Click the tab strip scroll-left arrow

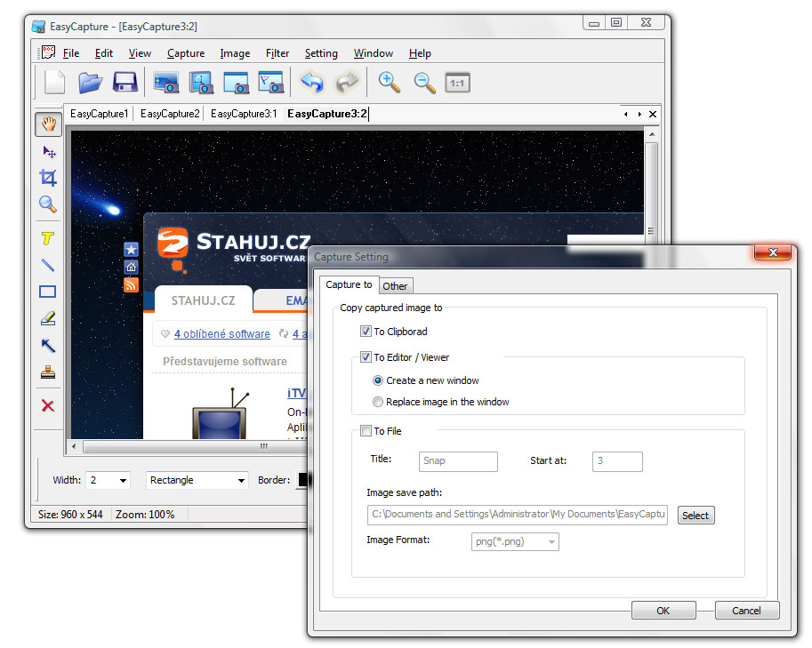click(626, 115)
